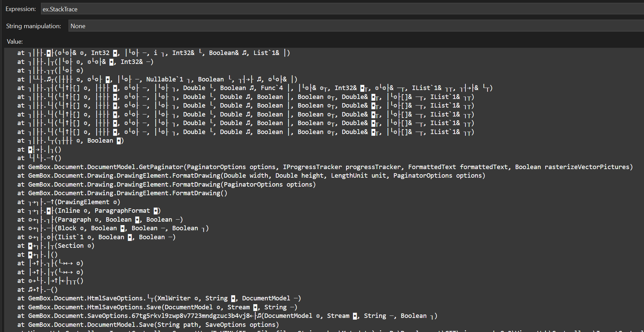Click the stack line with the Section parameter
Image resolution: width=644 pixels, height=332 pixels.
click(x=56, y=246)
